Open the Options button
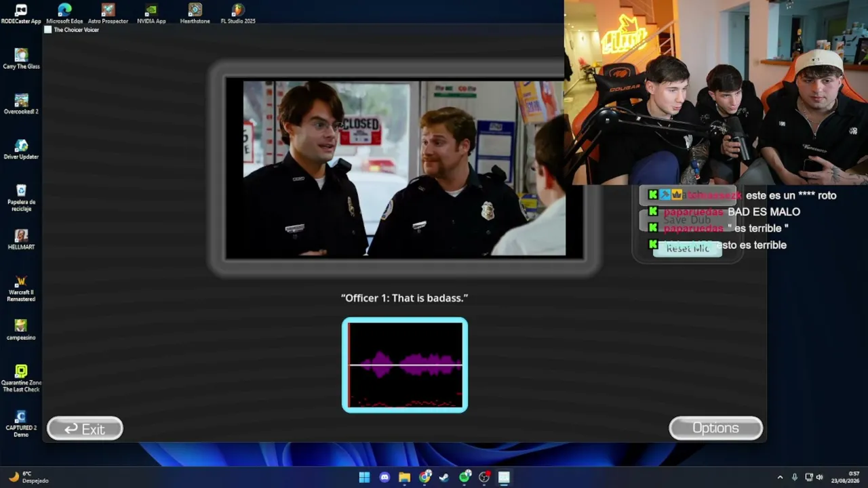The width and height of the screenshot is (868, 488). [x=715, y=428]
